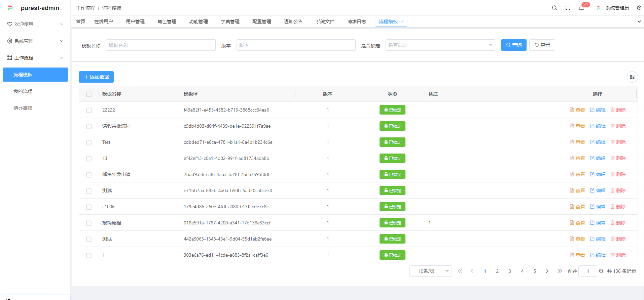The image size is (644, 300).
Task: Focus the 模板名称 input field
Action: pos(160,45)
